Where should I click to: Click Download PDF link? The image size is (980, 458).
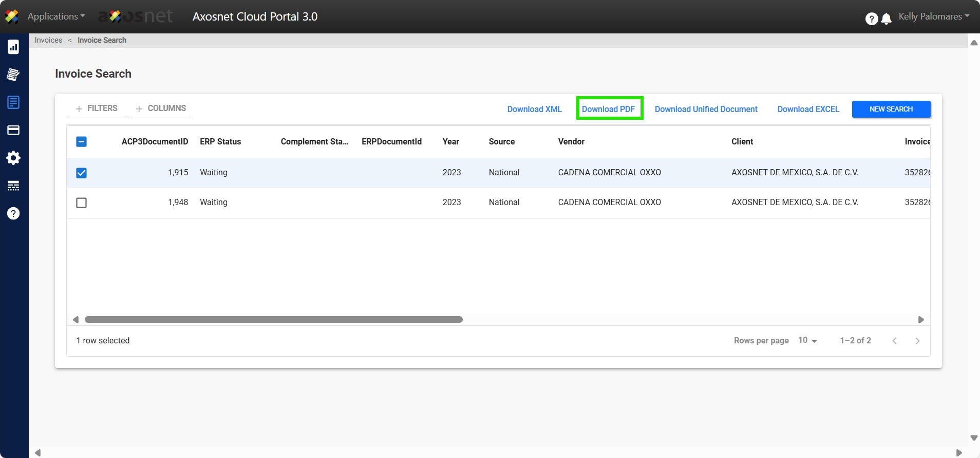click(x=609, y=109)
